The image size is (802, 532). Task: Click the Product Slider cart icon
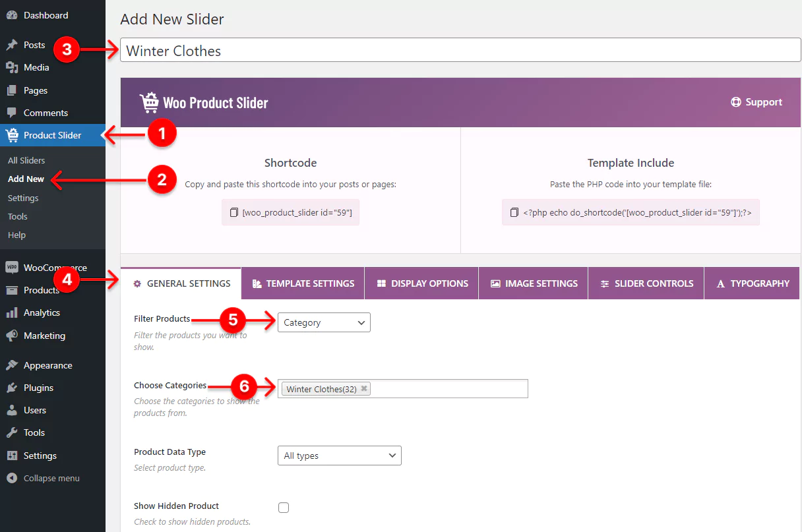coord(12,135)
